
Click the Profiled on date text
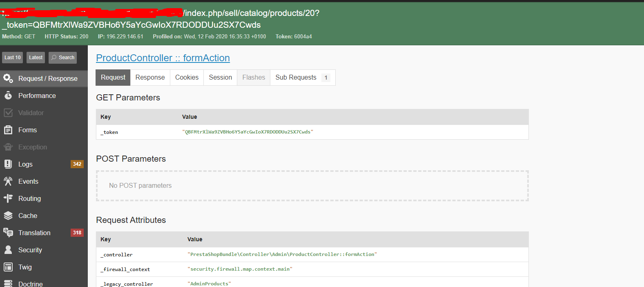(x=209, y=36)
